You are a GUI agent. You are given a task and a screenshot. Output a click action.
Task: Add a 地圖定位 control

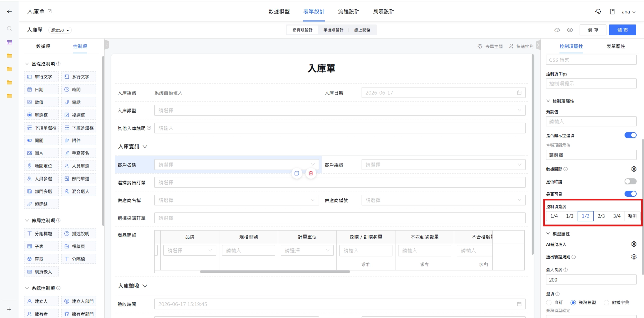tap(41, 166)
